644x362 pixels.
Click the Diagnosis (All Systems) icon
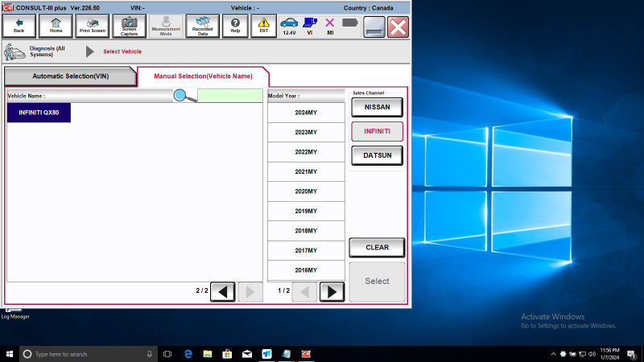(14, 51)
